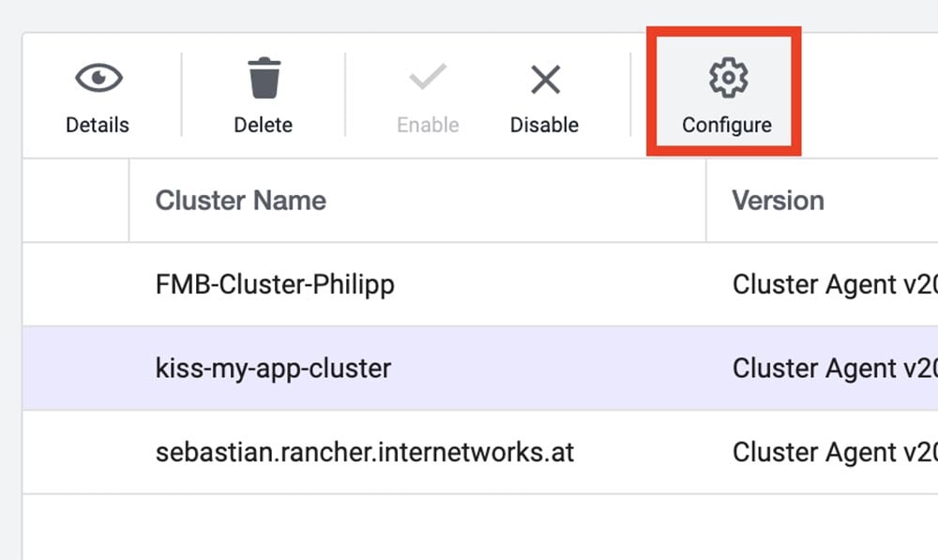Click the Disable X icon
The width and height of the screenshot is (938, 560).
pos(544,80)
